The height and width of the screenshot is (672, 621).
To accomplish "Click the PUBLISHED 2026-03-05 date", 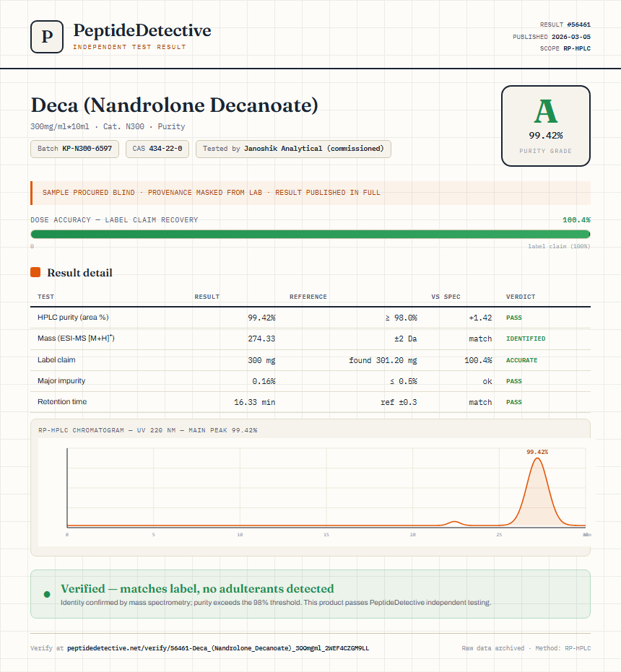I will (x=552, y=37).
